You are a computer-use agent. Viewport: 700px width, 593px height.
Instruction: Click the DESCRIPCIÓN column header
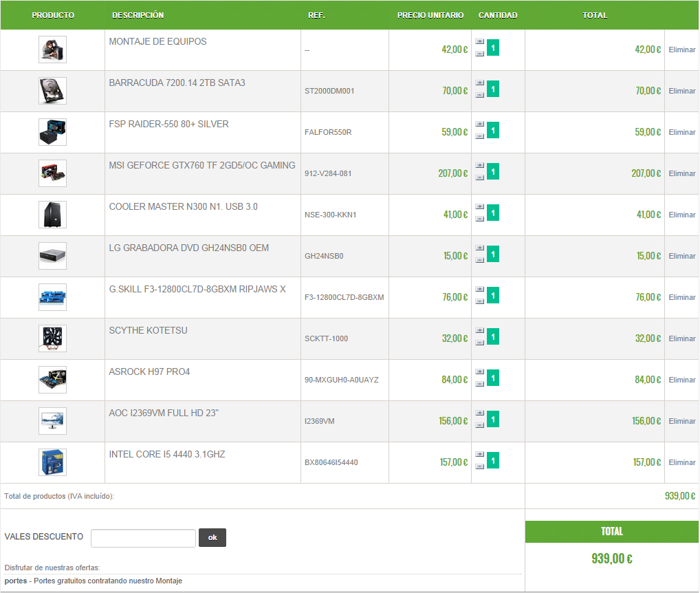tap(138, 15)
